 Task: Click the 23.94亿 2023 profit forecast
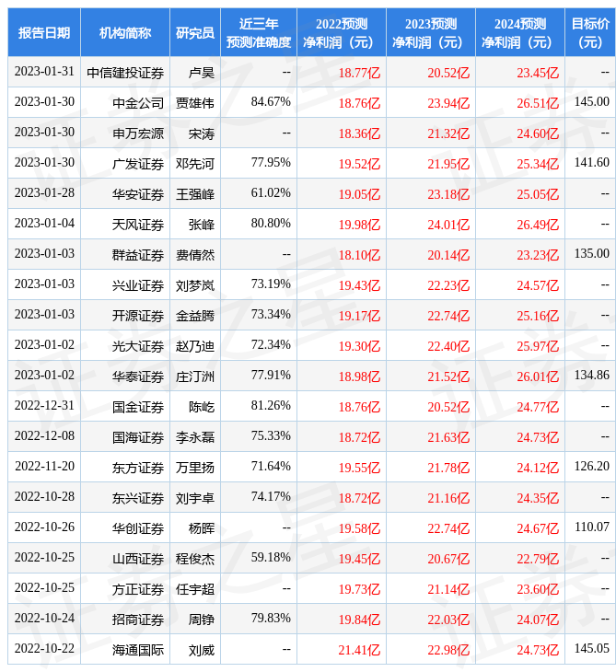[x=448, y=103]
